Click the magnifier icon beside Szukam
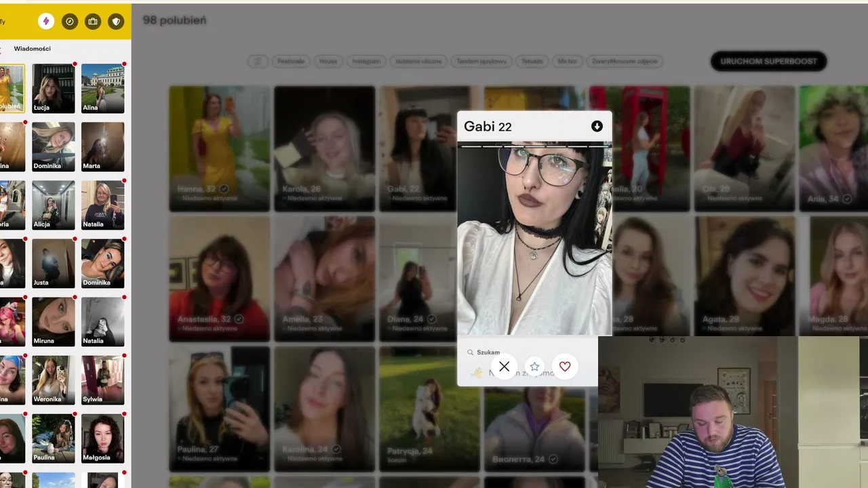 click(x=470, y=352)
